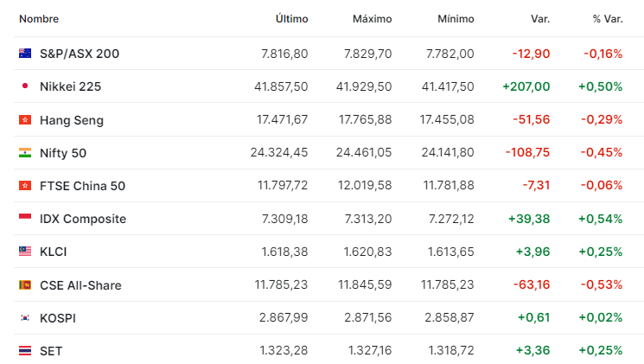This screenshot has height=364, width=644.
Task: Click the Sri Lanka flag beside CSE All-Share
Action: pos(25,284)
